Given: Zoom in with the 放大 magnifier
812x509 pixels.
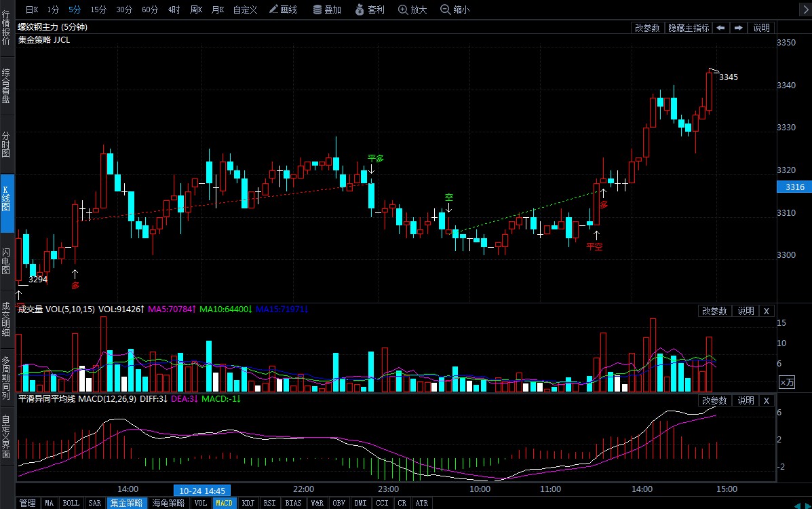Looking at the screenshot, I should 412,10.
